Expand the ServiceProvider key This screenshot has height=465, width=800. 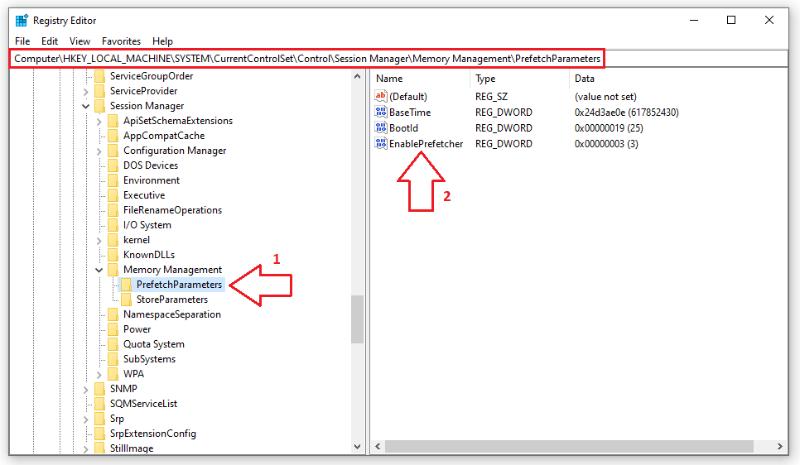tap(86, 91)
